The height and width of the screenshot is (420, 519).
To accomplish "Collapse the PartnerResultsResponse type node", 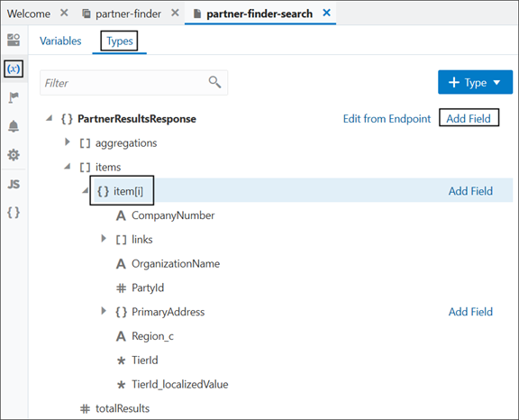I will click(x=50, y=118).
